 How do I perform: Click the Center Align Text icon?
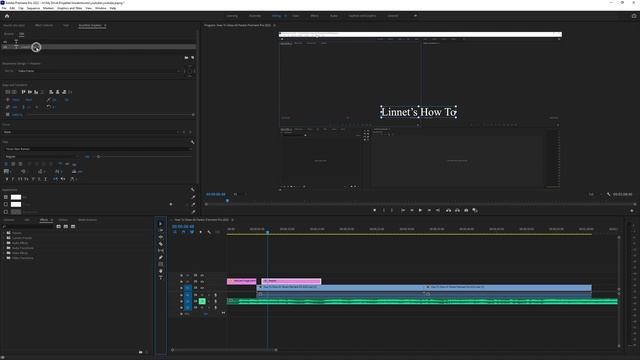point(13,164)
